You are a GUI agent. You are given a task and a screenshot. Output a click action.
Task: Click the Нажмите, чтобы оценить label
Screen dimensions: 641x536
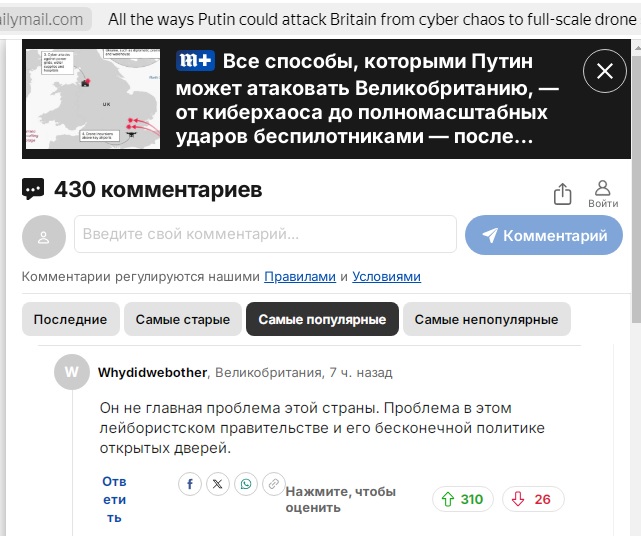341,499
